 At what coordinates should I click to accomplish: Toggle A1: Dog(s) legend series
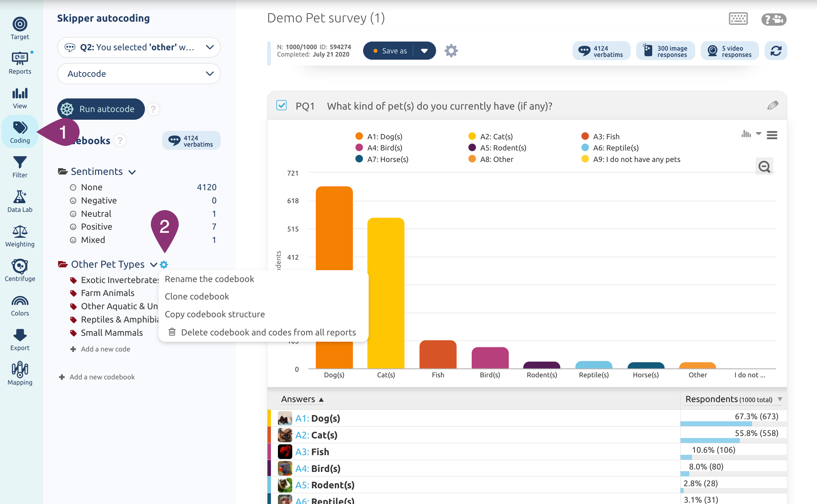pos(379,136)
